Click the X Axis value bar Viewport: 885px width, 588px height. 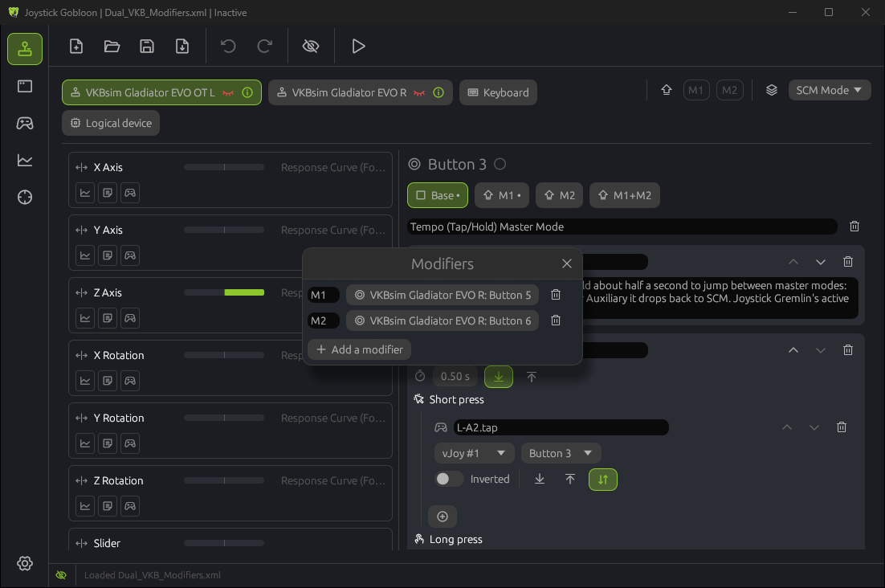[224, 167]
